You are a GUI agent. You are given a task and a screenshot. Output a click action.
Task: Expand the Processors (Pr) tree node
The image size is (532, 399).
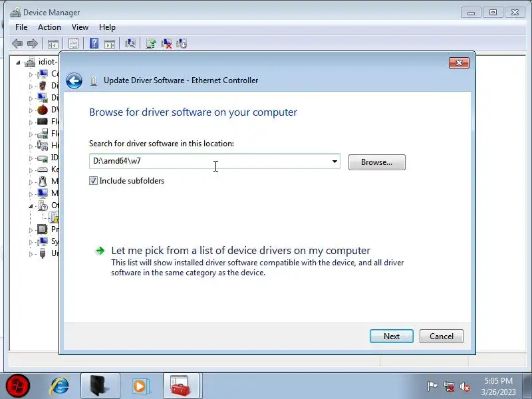coord(31,230)
